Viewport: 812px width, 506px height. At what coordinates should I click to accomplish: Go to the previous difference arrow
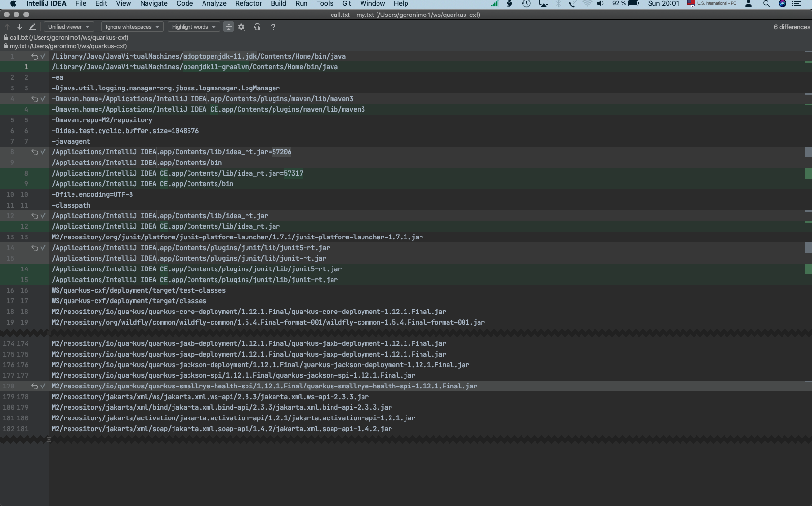coord(7,27)
